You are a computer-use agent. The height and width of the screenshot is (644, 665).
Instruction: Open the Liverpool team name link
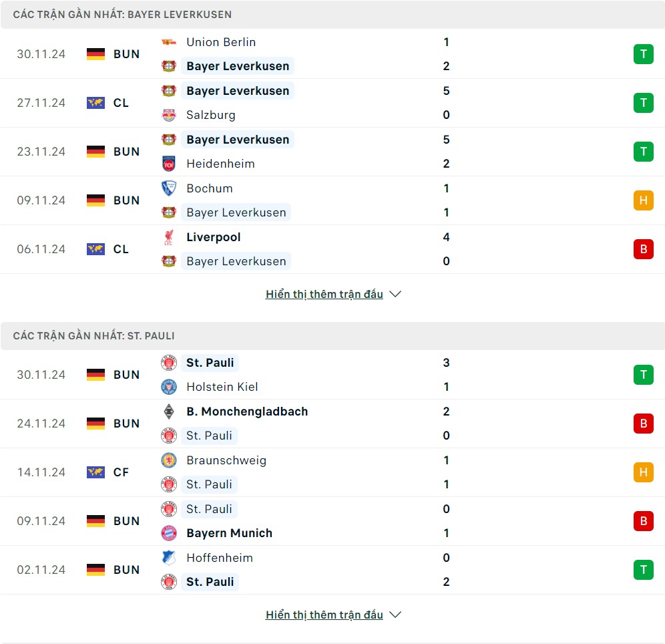click(214, 237)
